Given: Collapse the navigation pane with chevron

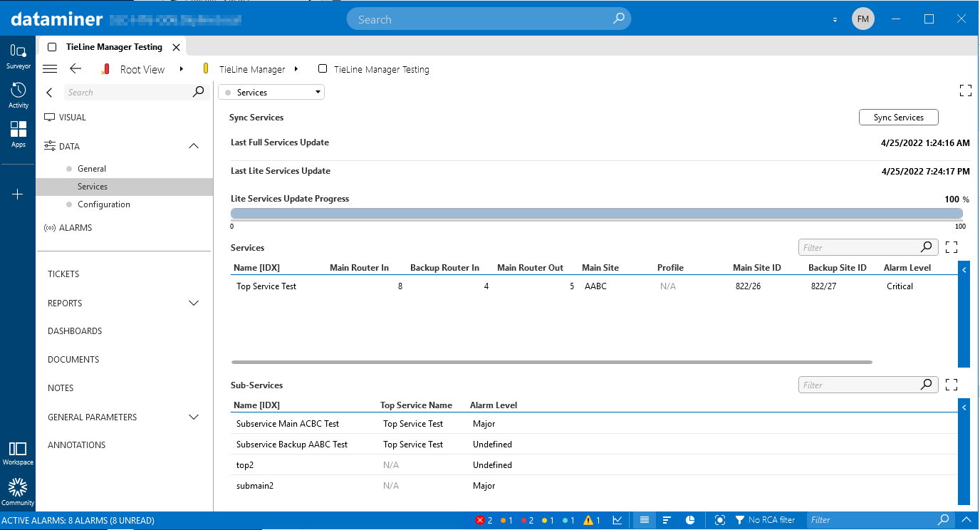Looking at the screenshot, I should pos(49,93).
